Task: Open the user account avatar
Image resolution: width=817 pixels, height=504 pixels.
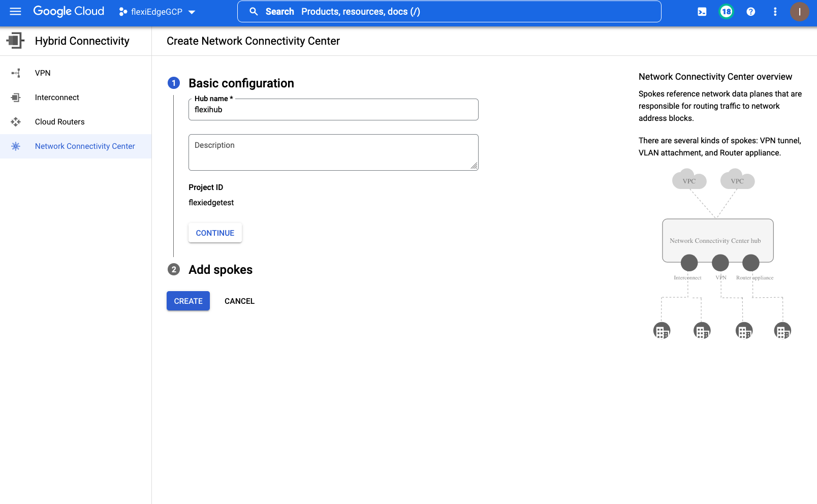Action: tap(800, 12)
